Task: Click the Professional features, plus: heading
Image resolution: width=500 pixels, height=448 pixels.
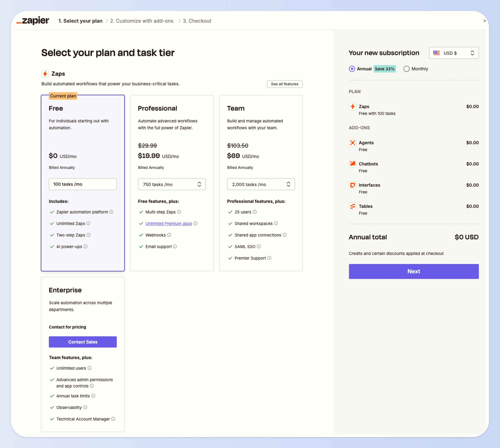Action: click(256, 201)
